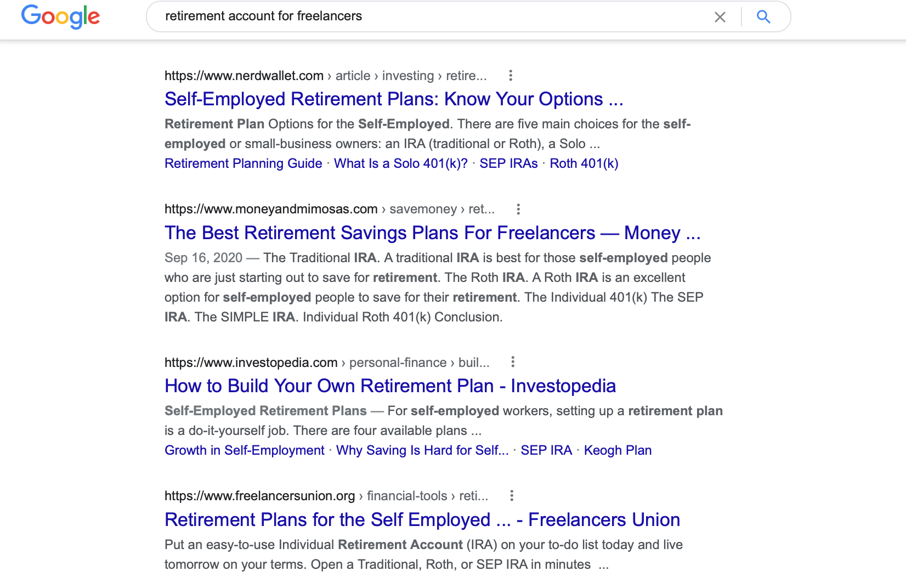Open Retirement Plans for the Self Employed link

pyautogui.click(x=422, y=520)
